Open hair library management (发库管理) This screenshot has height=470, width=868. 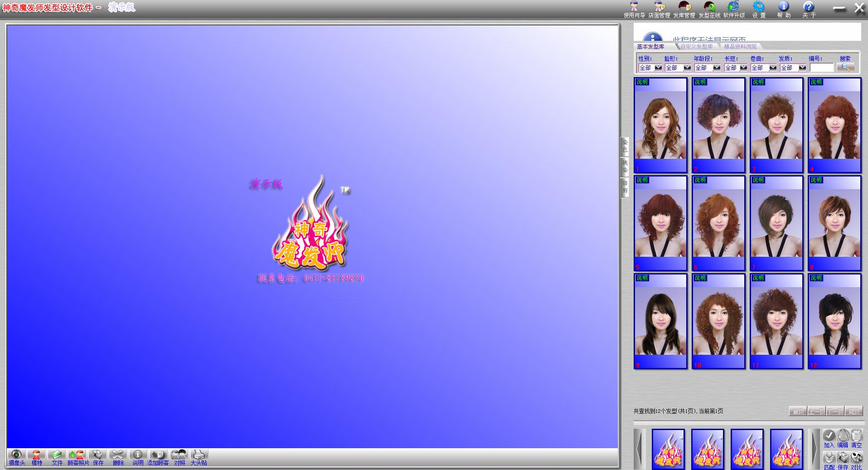click(x=684, y=9)
